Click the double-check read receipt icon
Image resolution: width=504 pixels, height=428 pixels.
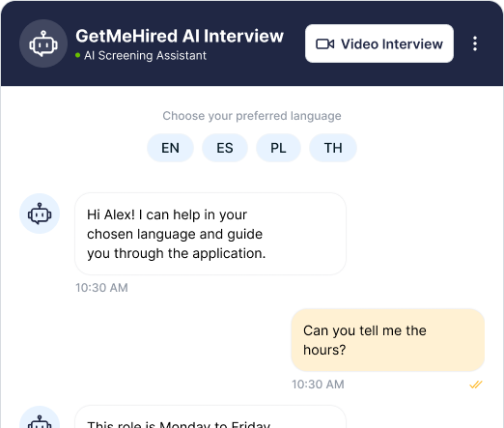tap(476, 385)
